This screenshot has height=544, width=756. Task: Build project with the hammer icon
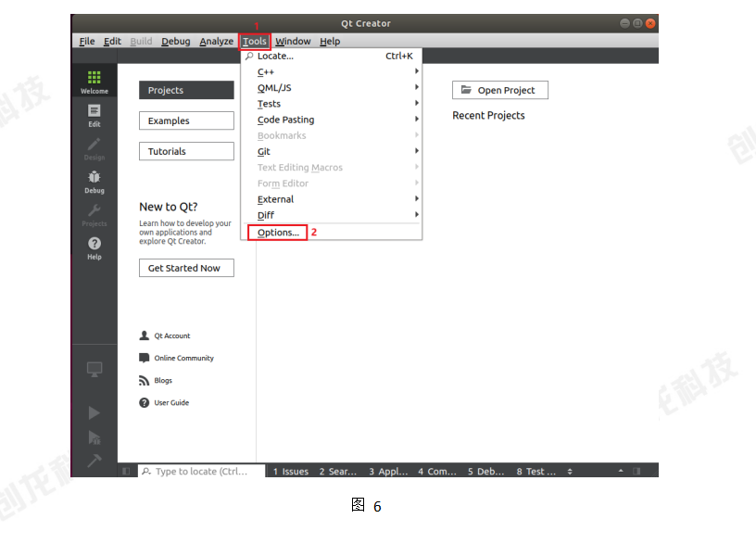tap(94, 461)
